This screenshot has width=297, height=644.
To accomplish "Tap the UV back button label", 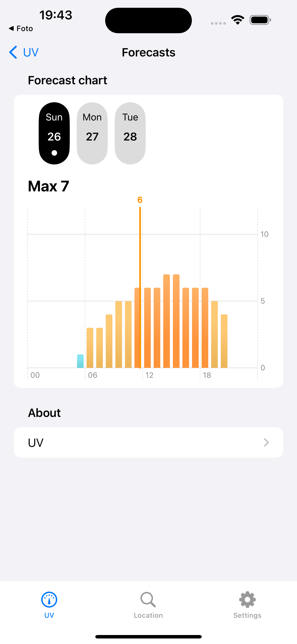I will pos(30,52).
